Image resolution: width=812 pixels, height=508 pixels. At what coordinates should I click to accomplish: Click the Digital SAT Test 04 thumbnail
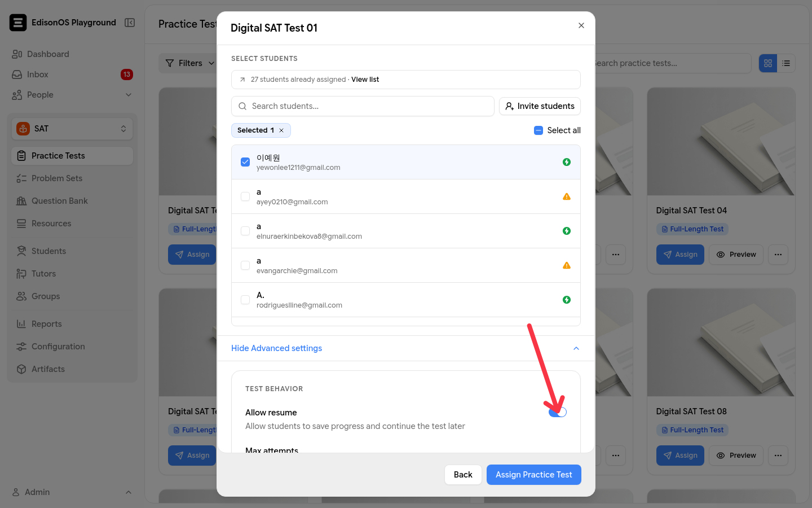[x=721, y=142]
